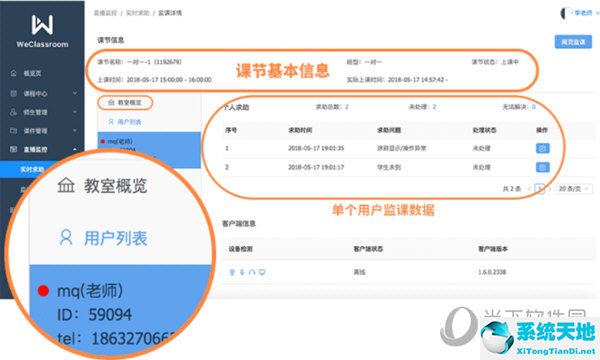Click the 共 2 条 total count
The image size is (600, 360).
[x=512, y=189]
